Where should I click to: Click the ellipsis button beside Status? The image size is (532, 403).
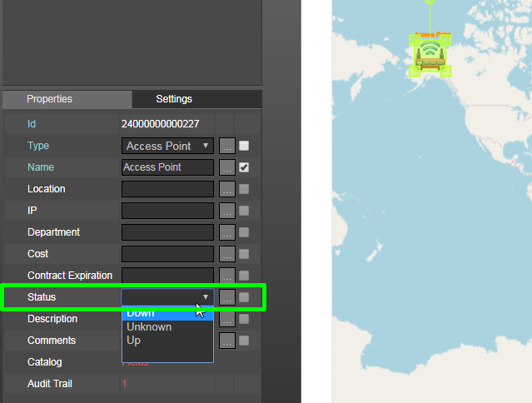tap(226, 297)
